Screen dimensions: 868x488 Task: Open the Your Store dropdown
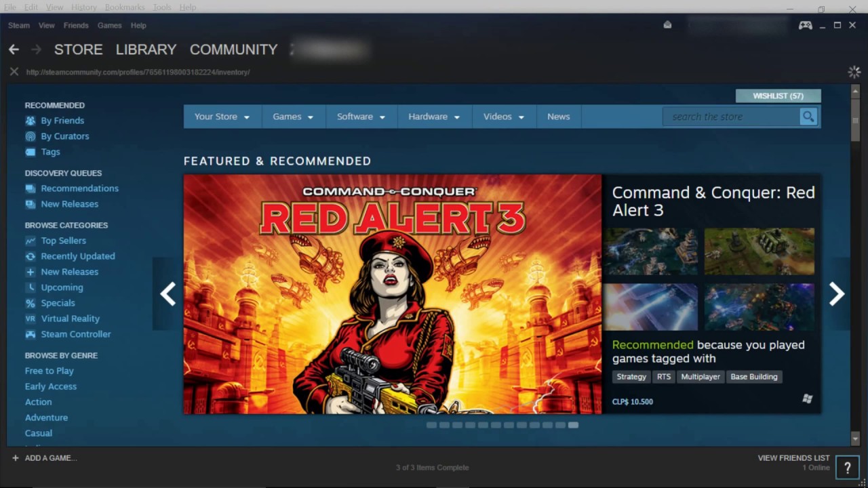click(222, 117)
